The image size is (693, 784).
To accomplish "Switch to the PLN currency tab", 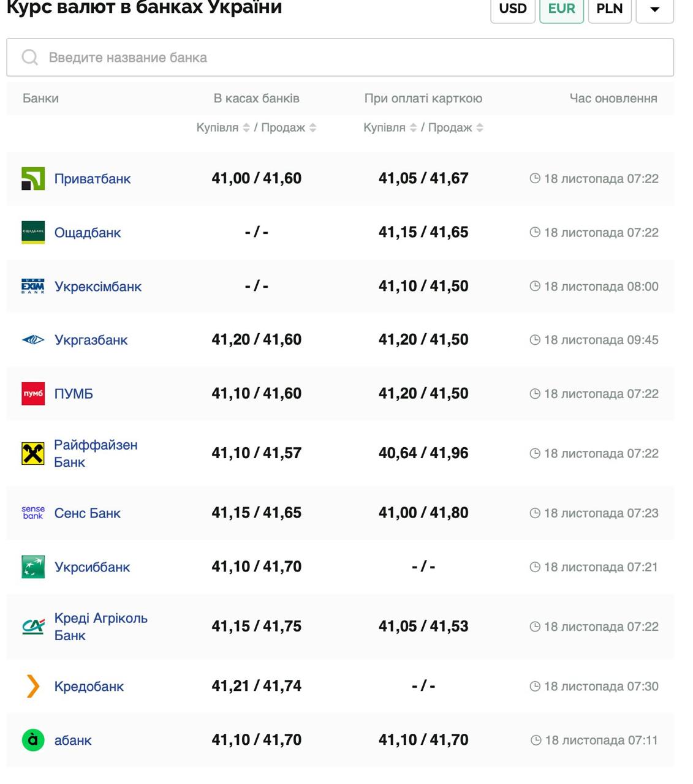I will pos(610,9).
